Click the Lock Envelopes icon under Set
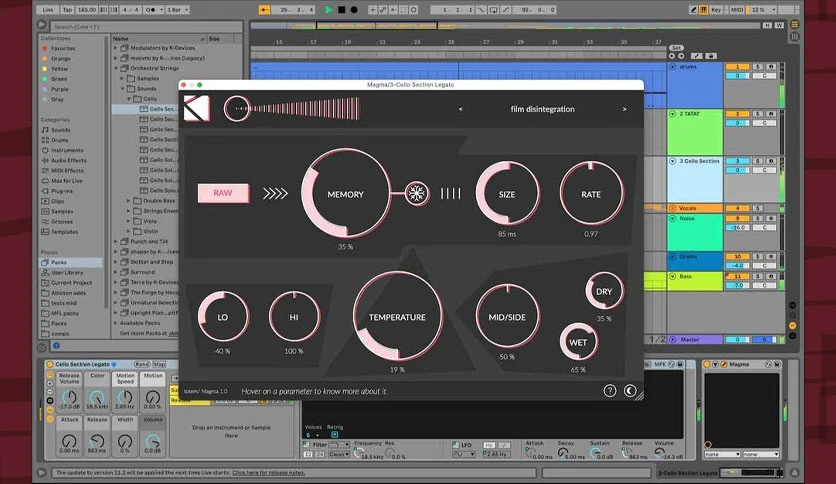The height and width of the screenshot is (484, 836). pyautogui.click(x=711, y=55)
